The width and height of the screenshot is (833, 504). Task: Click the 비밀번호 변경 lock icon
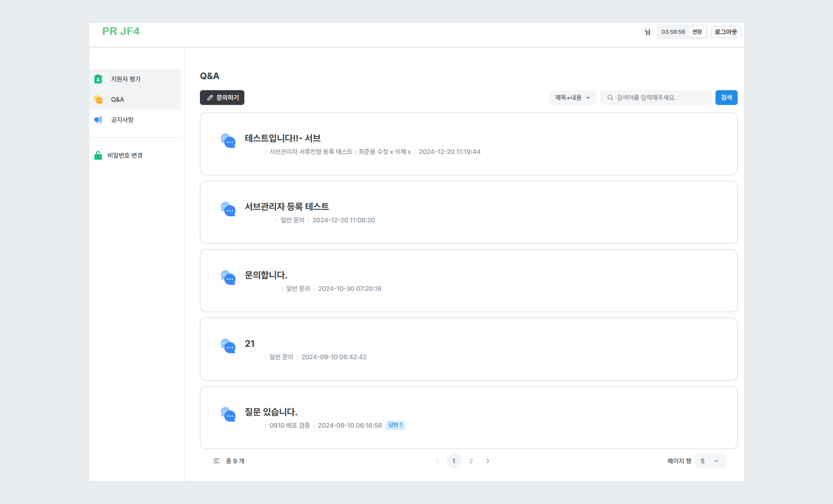point(98,155)
